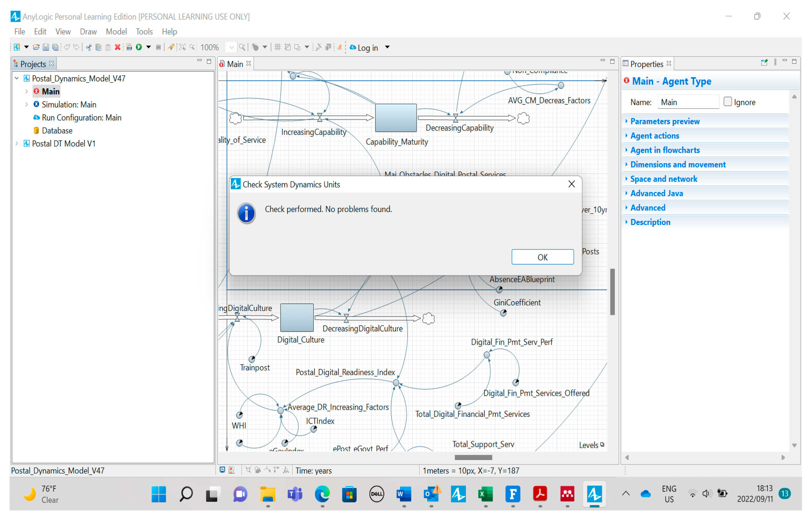Click the red Delete X toolbar icon
Screen dimensions: 812x518
[117, 47]
